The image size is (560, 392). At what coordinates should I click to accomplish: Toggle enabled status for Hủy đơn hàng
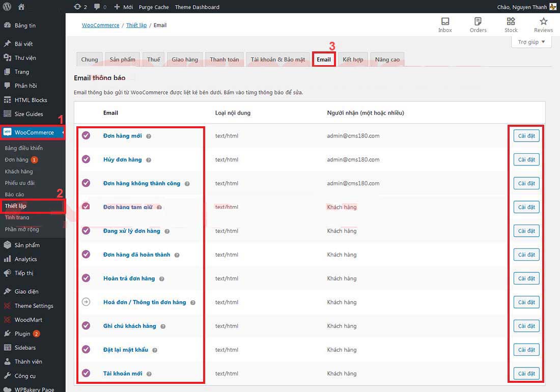[86, 159]
